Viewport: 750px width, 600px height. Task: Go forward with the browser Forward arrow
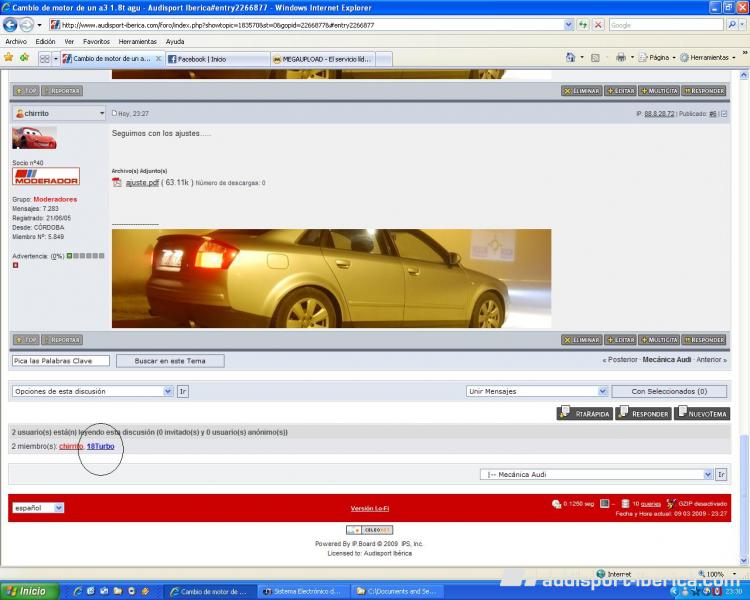coord(27,24)
